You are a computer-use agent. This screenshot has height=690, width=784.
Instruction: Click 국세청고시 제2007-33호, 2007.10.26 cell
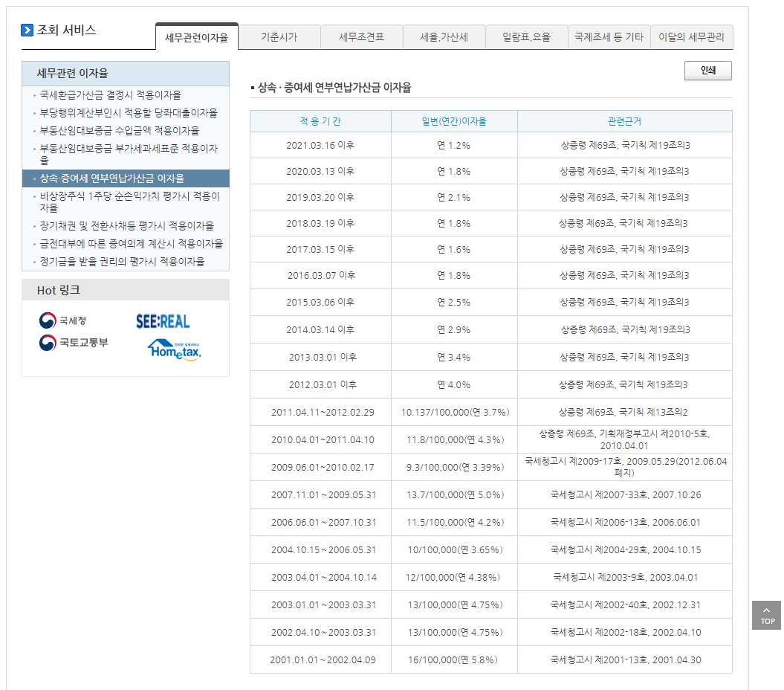coord(624,495)
